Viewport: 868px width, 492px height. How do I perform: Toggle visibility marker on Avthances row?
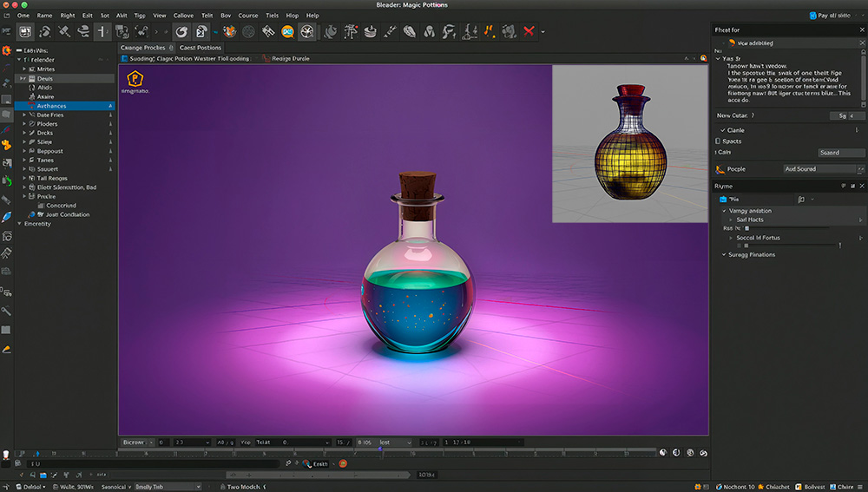click(110, 106)
